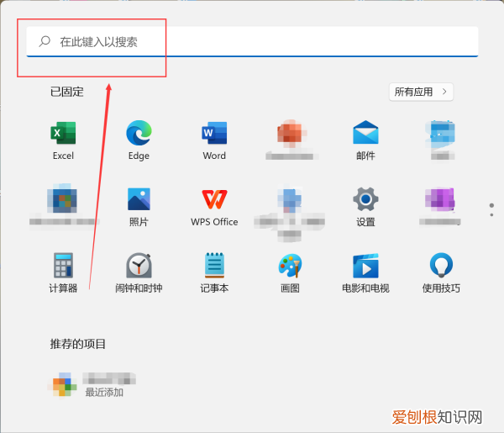Open the 所有应用 all apps list
504x433 pixels.
[x=421, y=92]
